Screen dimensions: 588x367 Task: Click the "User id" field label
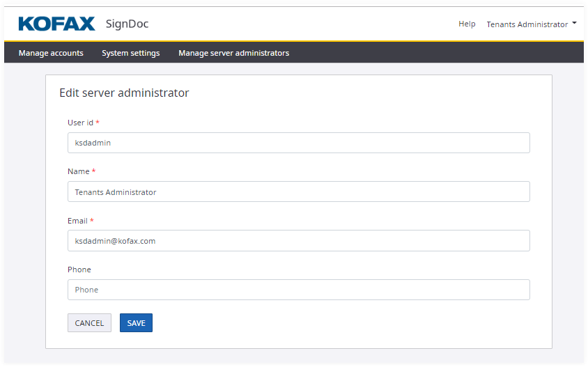point(80,123)
